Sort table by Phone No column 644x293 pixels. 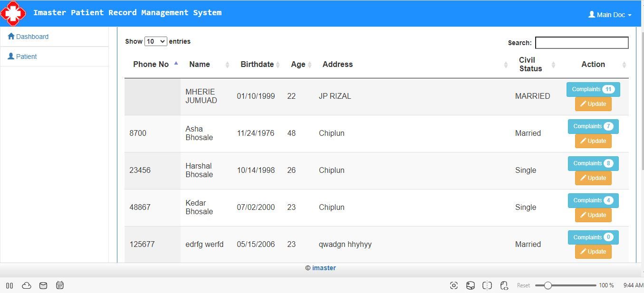[x=151, y=64]
